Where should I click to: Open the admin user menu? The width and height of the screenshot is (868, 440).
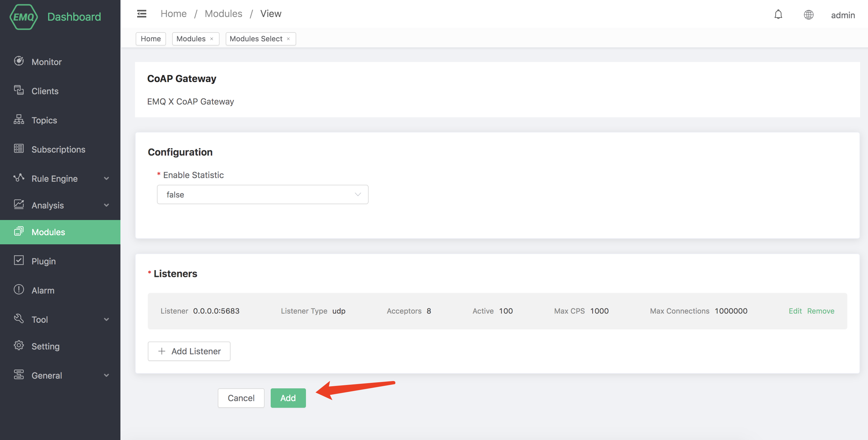(843, 15)
